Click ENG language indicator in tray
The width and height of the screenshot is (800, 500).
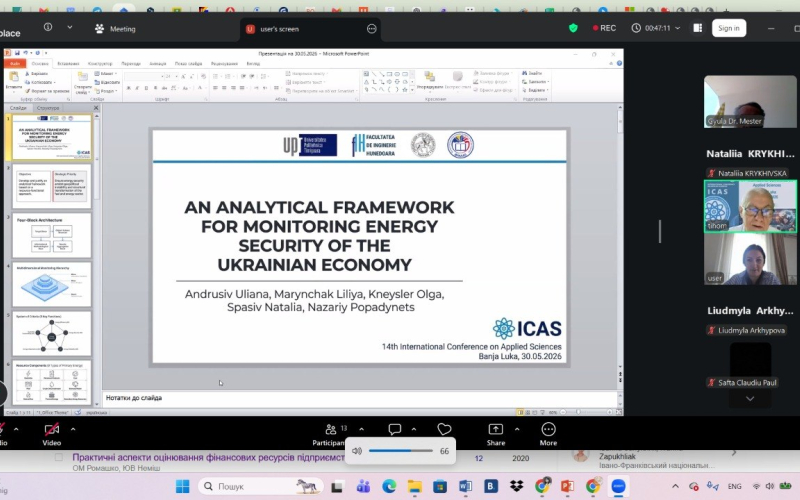tap(734, 486)
